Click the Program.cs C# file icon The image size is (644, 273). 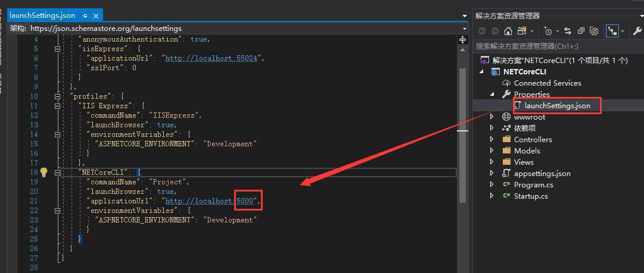506,185
